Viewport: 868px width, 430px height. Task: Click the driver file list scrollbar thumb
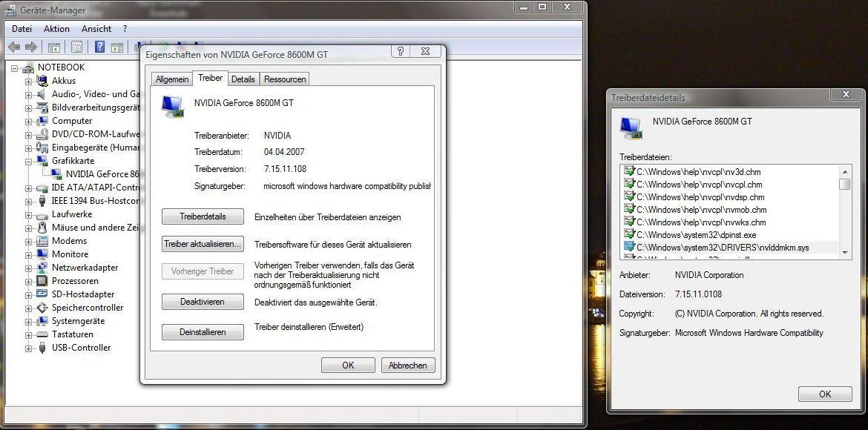coord(845,184)
